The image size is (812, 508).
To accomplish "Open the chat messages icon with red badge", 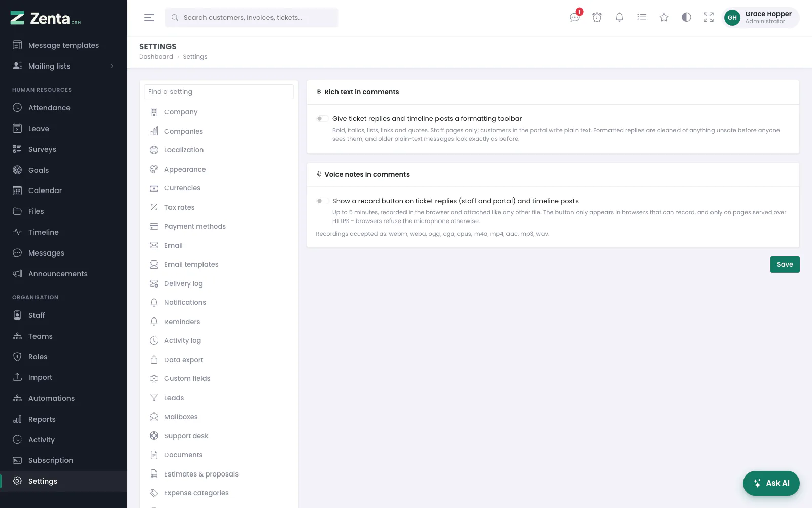I will click(575, 17).
